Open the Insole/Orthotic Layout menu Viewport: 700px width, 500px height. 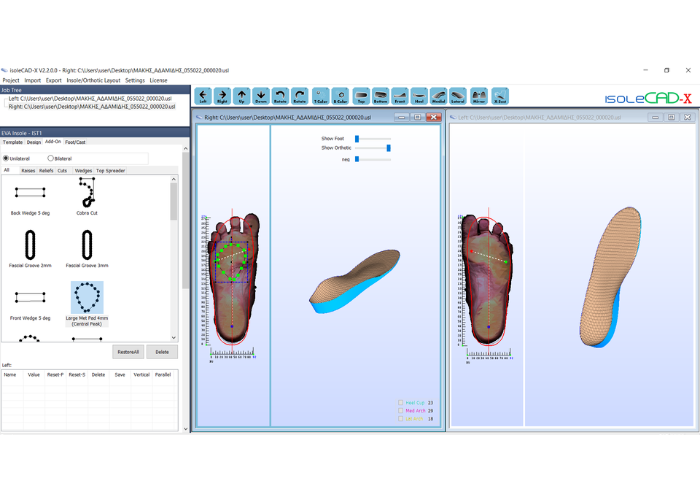93,80
